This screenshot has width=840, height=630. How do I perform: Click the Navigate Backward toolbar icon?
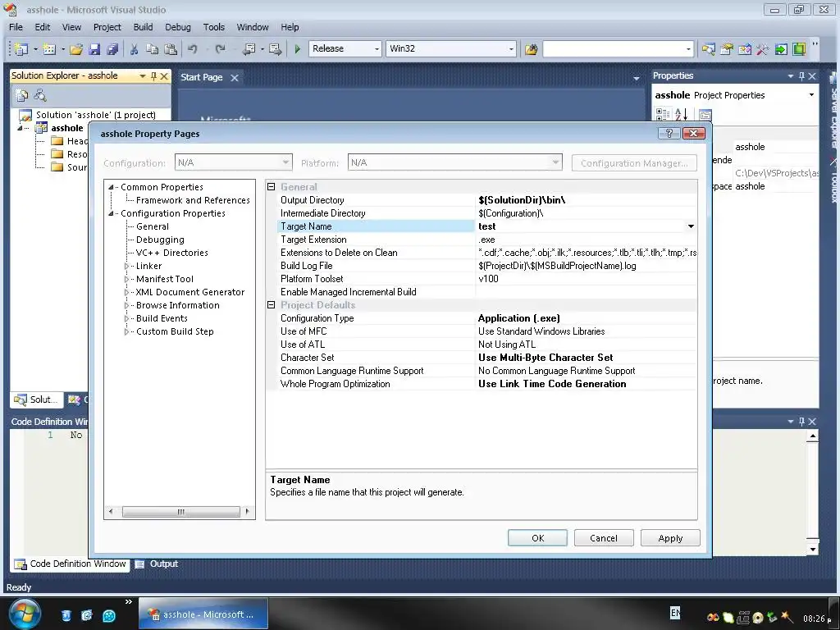pos(249,49)
